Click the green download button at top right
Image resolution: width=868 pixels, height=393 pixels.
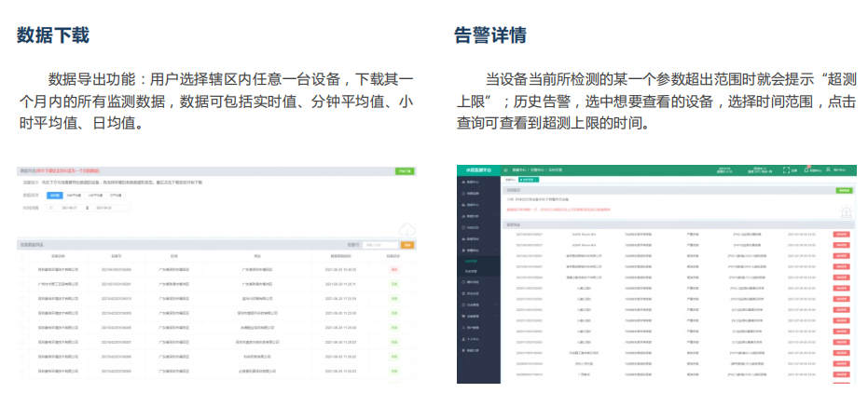[x=404, y=171]
